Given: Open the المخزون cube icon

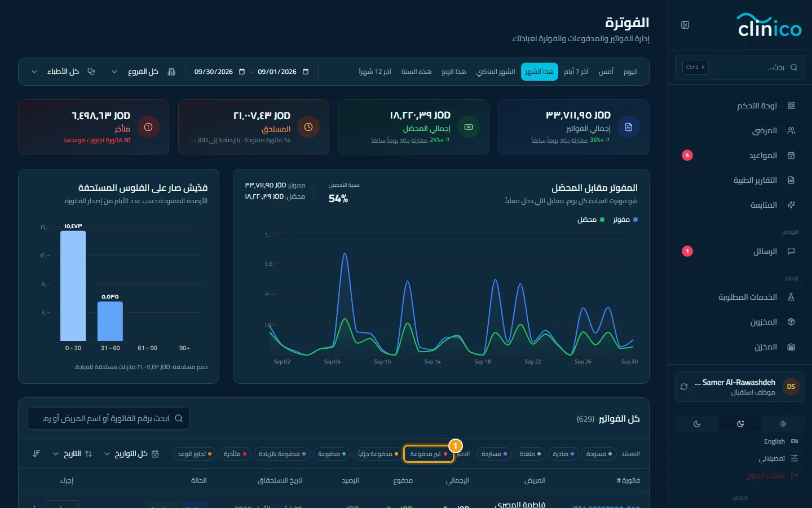Looking at the screenshot, I should (x=791, y=322).
